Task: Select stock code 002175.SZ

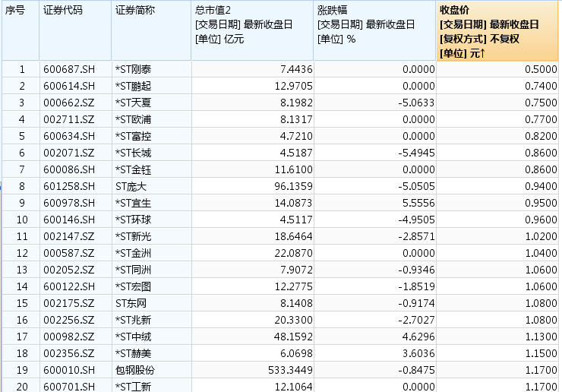Action: click(69, 303)
